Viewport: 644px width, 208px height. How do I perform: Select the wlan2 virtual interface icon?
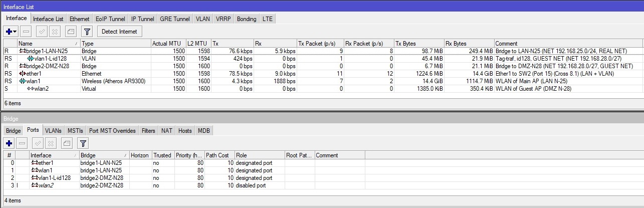tap(30, 89)
